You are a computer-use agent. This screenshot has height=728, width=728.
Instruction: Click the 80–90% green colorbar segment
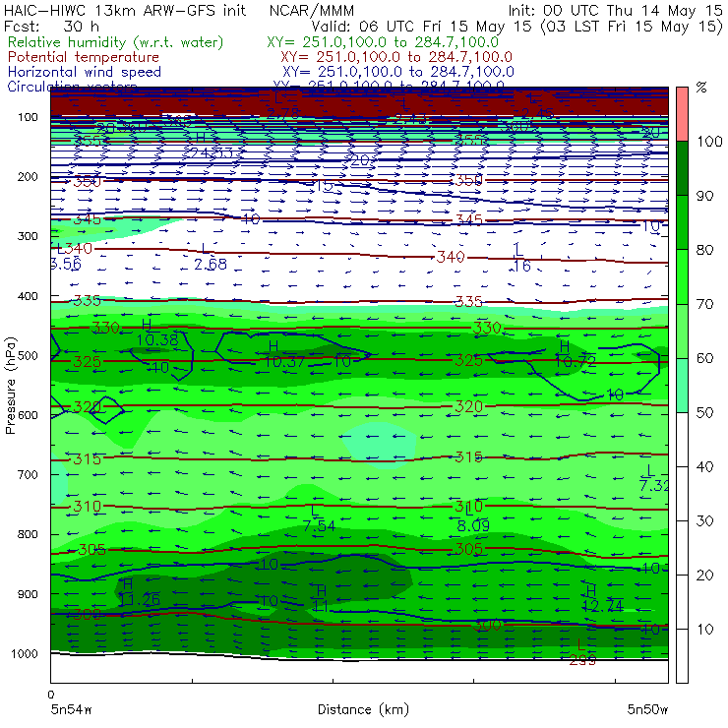click(682, 222)
